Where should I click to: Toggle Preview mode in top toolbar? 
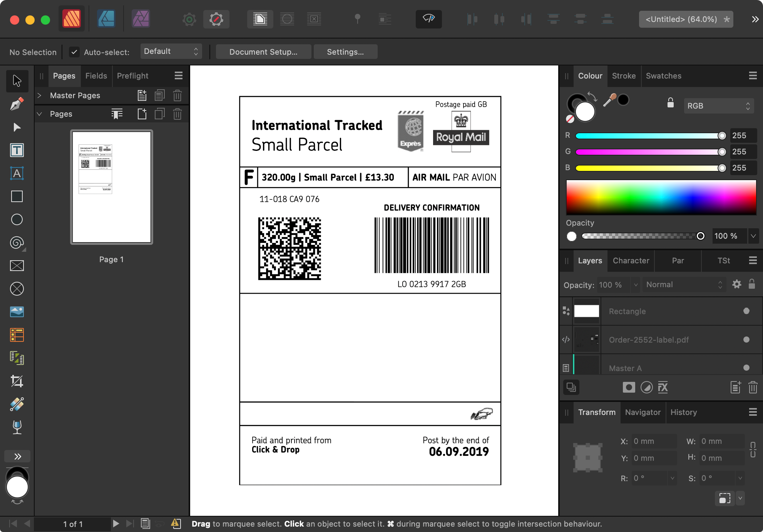click(428, 18)
